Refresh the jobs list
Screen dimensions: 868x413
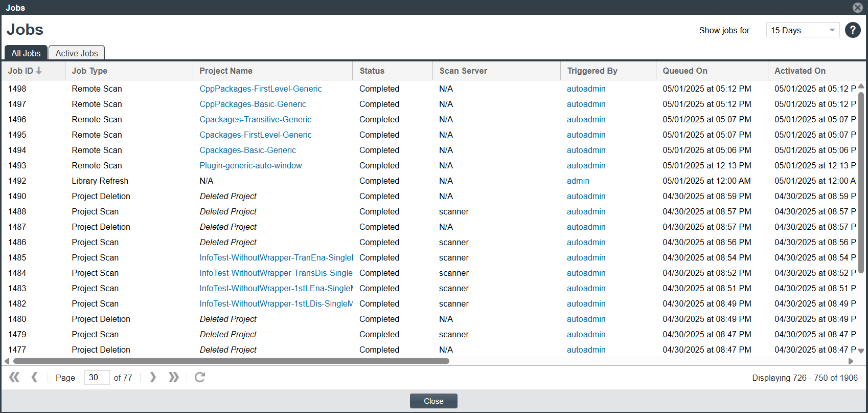click(200, 377)
